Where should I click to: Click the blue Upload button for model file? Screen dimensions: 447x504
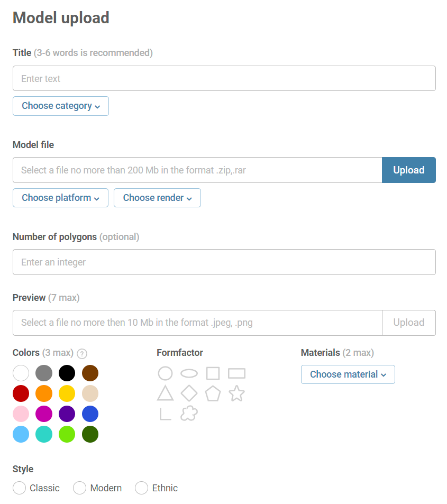click(408, 170)
